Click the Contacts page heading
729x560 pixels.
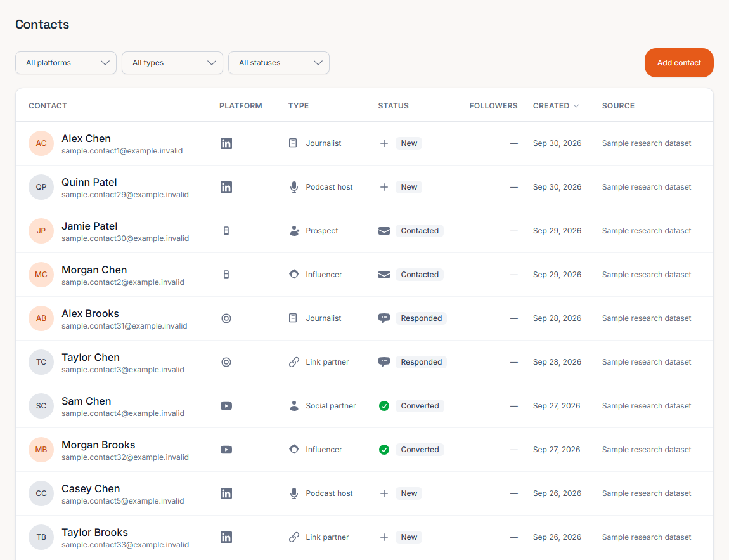point(42,24)
